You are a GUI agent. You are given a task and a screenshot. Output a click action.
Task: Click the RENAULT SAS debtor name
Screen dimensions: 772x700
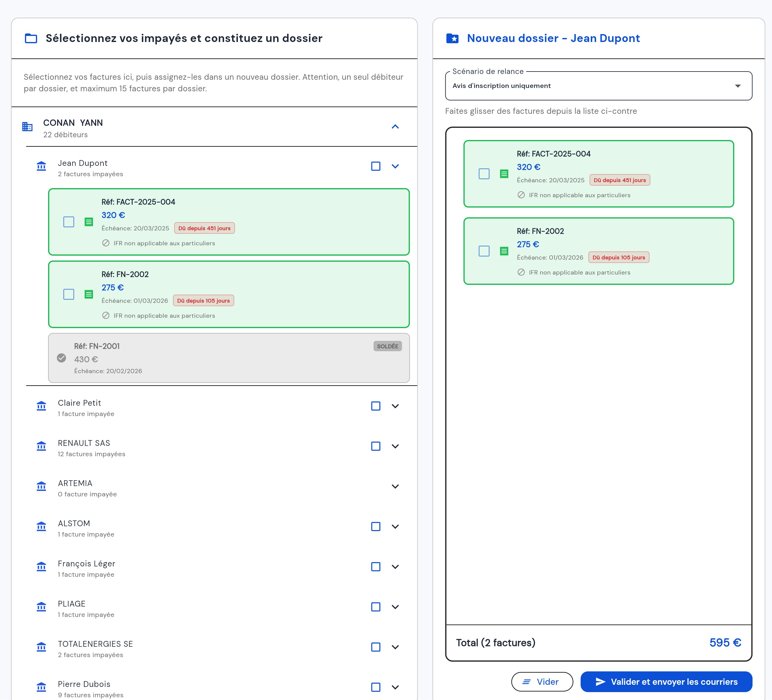click(84, 443)
